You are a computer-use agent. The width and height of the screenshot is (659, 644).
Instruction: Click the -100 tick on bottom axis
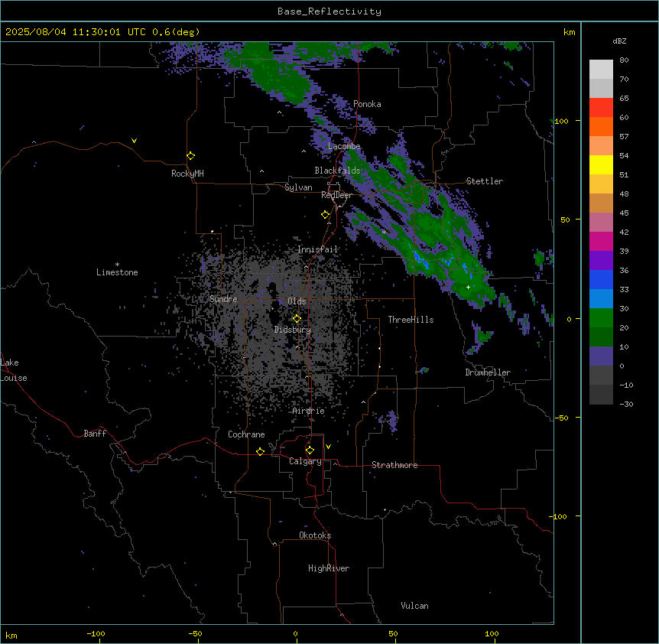pyautogui.click(x=96, y=633)
